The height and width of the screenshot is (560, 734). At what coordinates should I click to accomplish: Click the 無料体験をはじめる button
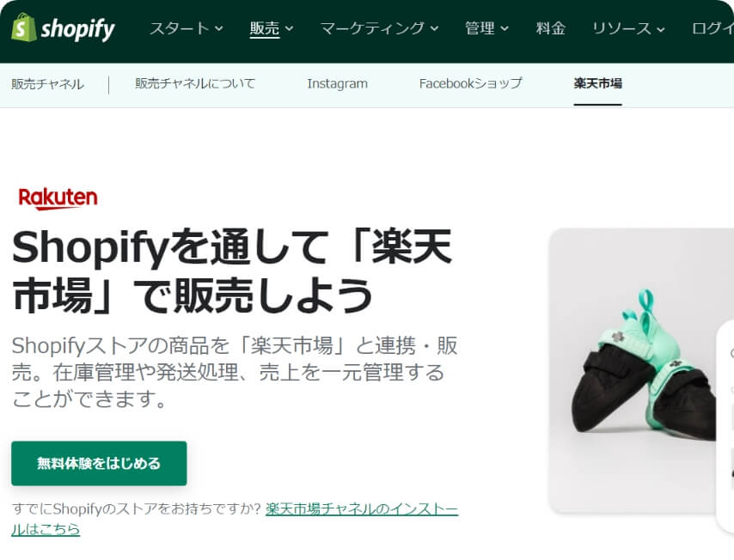99,463
